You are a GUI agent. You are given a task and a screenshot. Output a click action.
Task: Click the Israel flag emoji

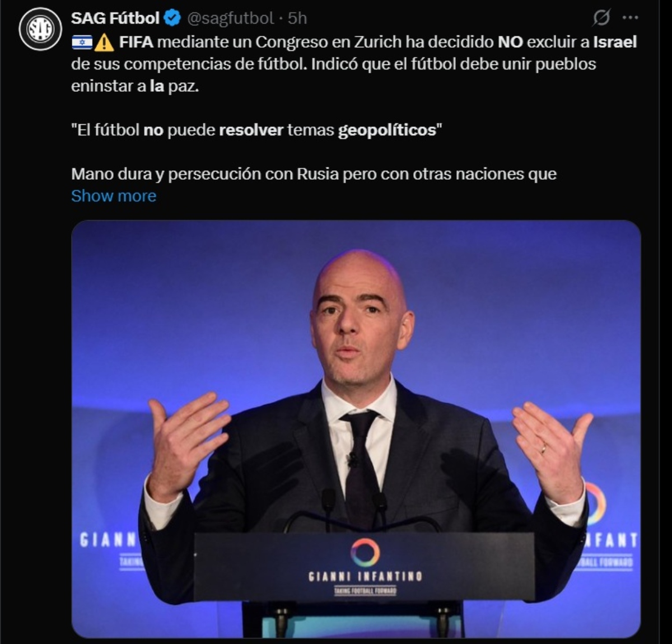82,42
